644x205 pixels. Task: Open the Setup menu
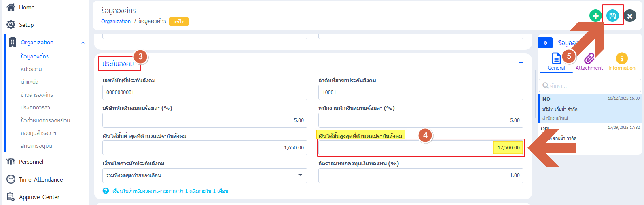26,25
